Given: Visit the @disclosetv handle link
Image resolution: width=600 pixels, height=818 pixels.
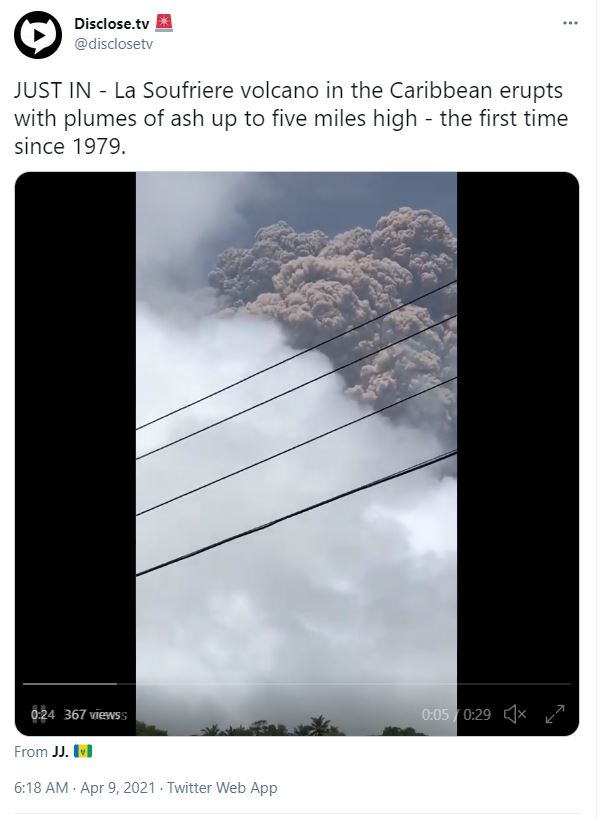Looking at the screenshot, I should [x=113, y=44].
